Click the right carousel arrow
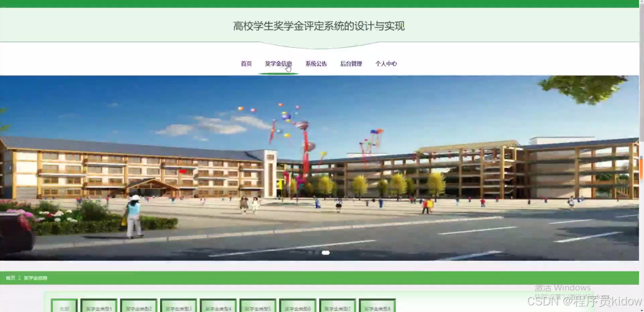This screenshot has height=312, width=644. click(628, 168)
